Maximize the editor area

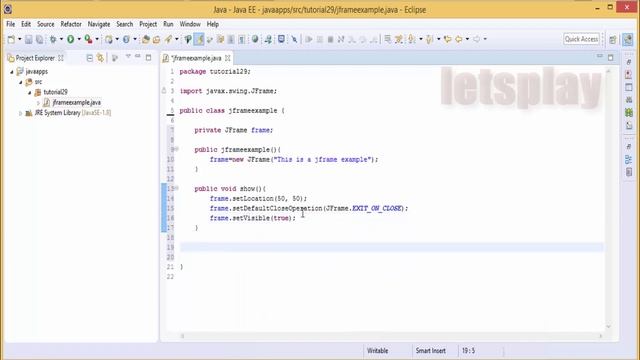pyautogui.click(x=611, y=58)
